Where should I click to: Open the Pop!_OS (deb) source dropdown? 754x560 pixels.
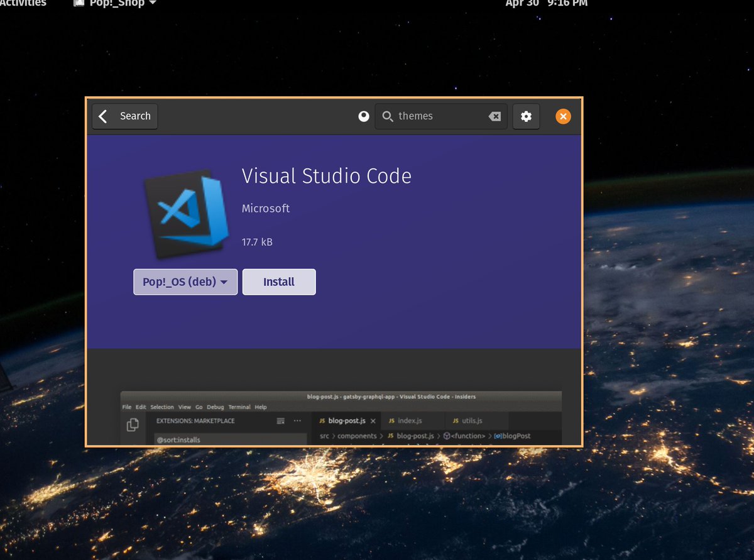point(185,282)
